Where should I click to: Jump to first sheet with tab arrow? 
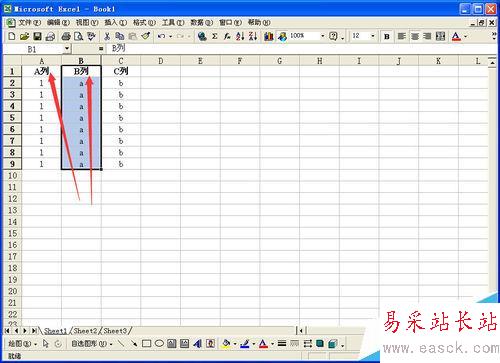tap(7, 331)
